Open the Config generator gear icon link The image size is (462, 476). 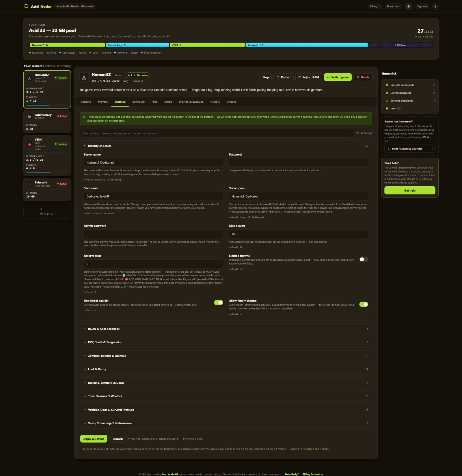pyautogui.click(x=410, y=93)
